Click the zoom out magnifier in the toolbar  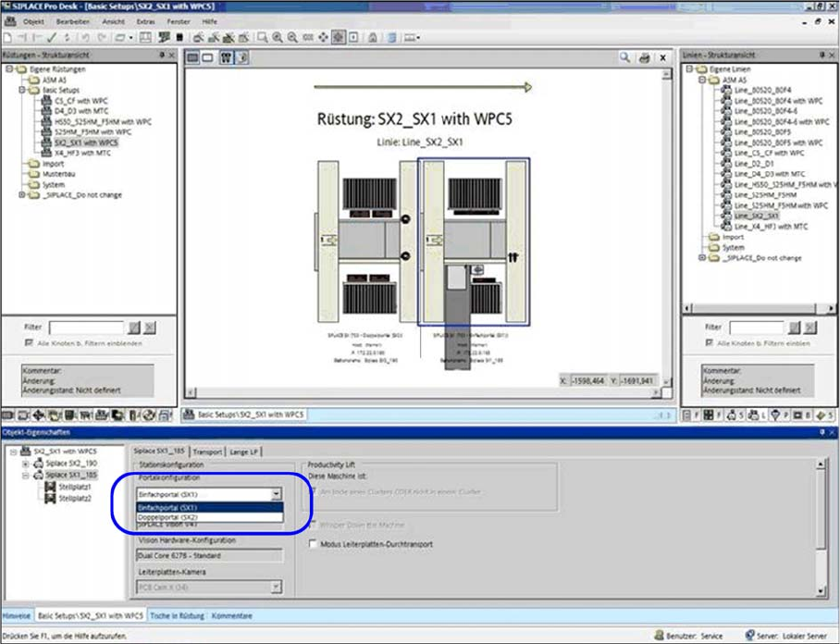(292, 37)
